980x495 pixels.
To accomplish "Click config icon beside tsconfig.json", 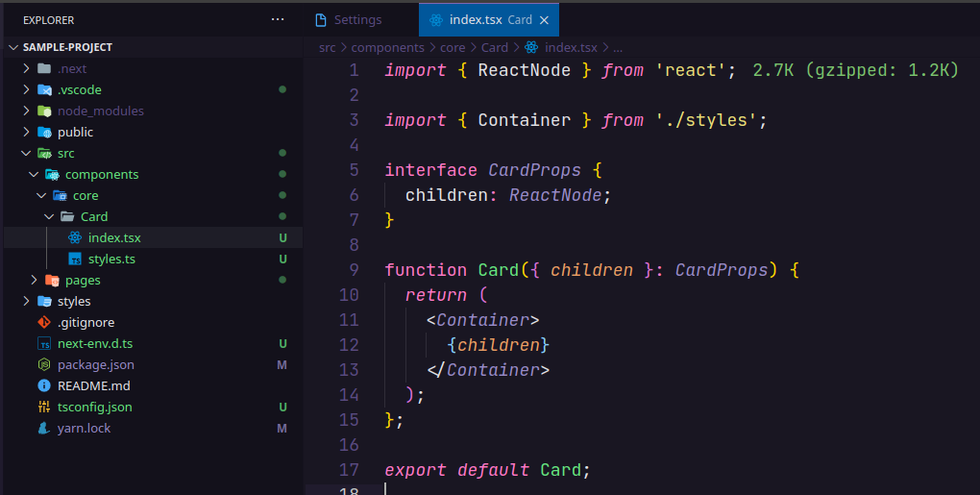I will (44, 407).
